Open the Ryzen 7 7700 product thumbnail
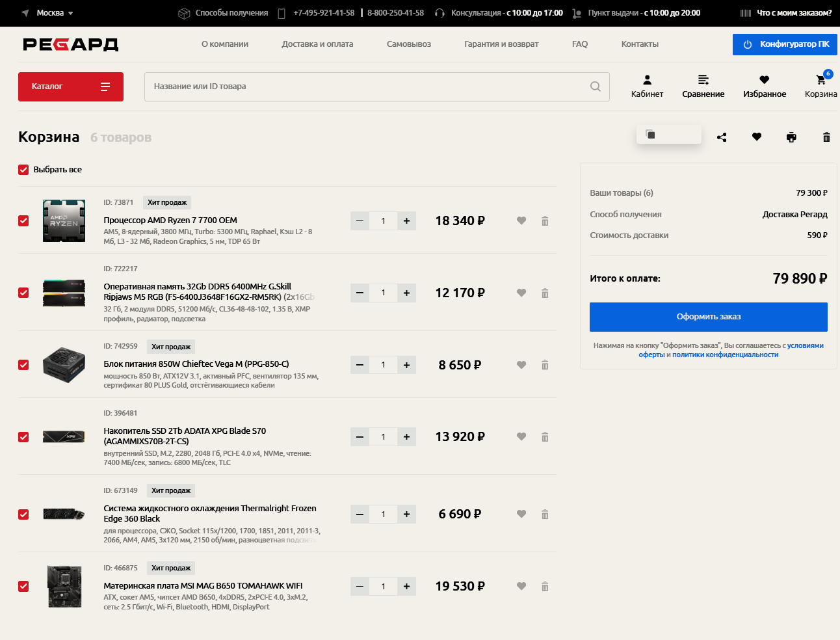Screen dimensions: 840x640 point(64,221)
